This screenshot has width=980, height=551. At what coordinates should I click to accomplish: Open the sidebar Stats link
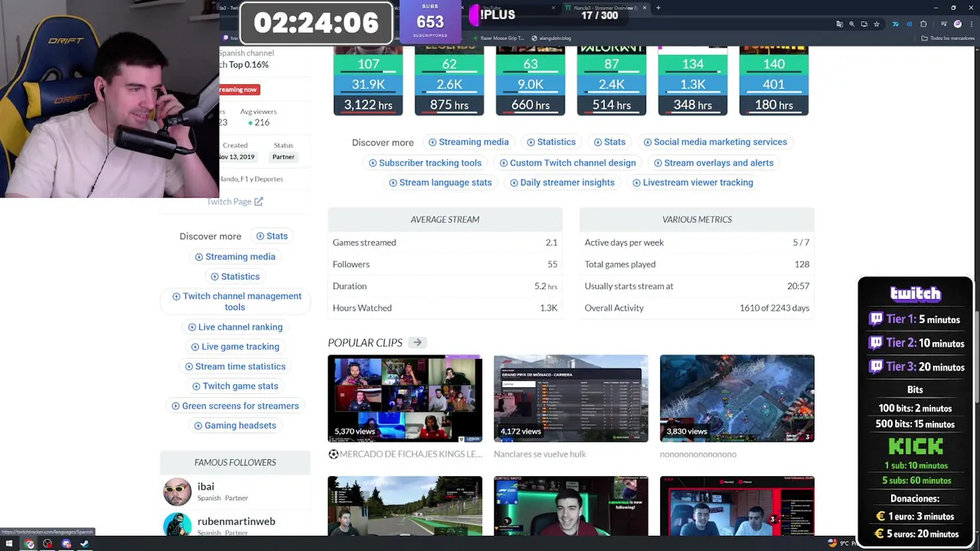[272, 236]
